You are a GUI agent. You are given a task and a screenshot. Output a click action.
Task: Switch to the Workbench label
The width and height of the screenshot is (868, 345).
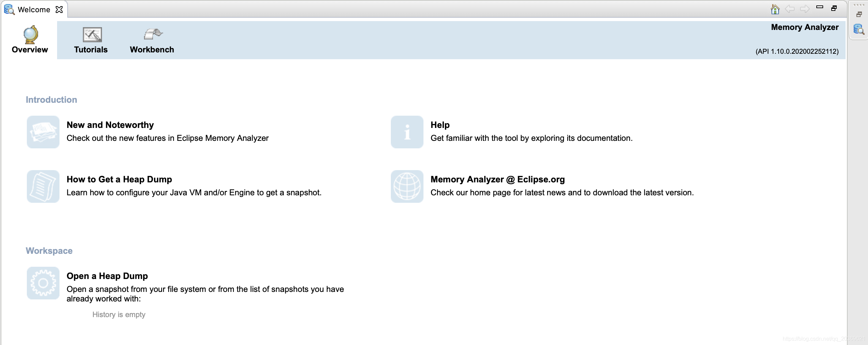(x=152, y=50)
